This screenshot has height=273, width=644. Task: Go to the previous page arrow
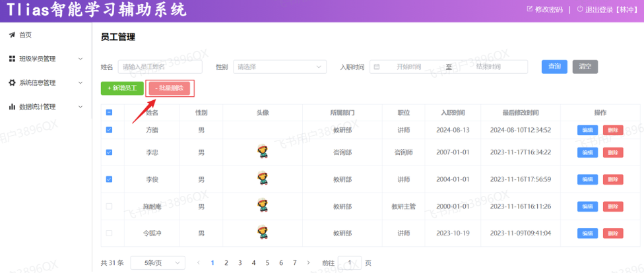[199, 262]
